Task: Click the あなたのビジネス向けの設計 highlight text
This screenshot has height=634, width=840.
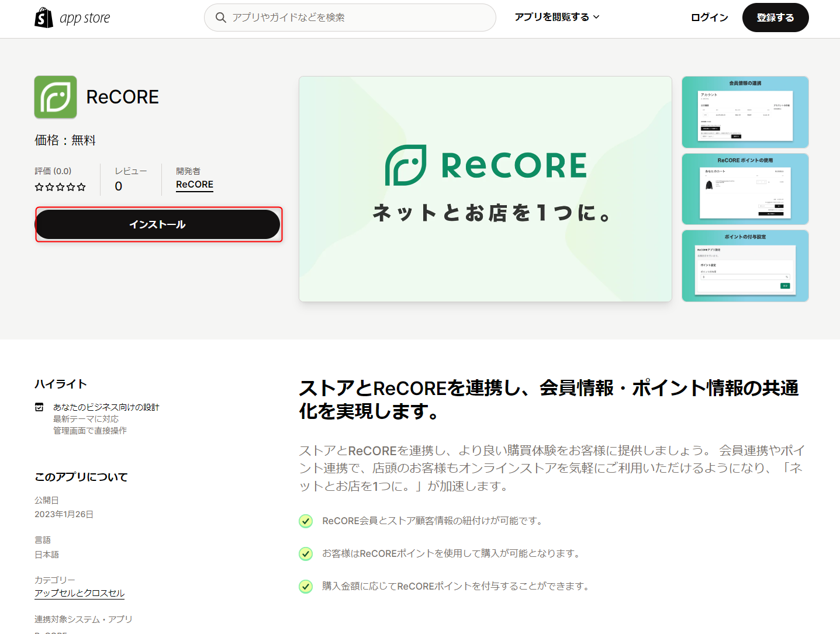Action: [106, 407]
